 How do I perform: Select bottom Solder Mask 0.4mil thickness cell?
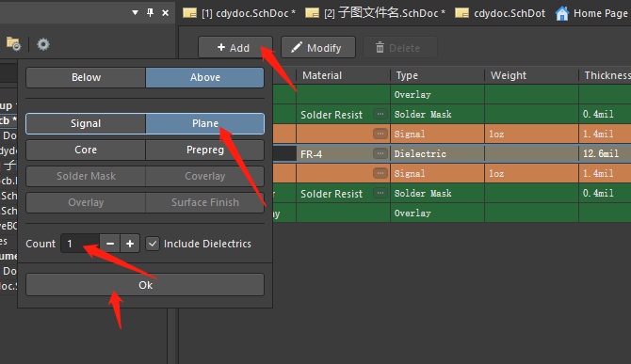pos(605,193)
